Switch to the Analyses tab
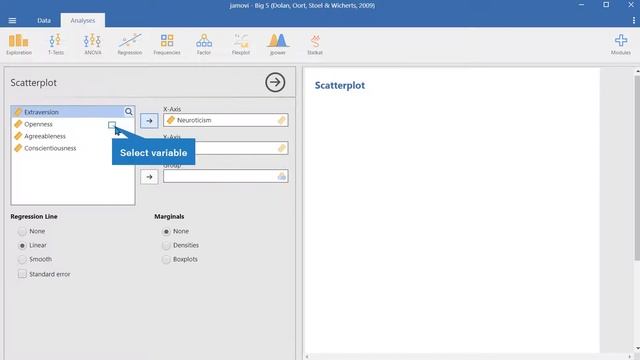This screenshot has height=360, width=640. pos(83,20)
